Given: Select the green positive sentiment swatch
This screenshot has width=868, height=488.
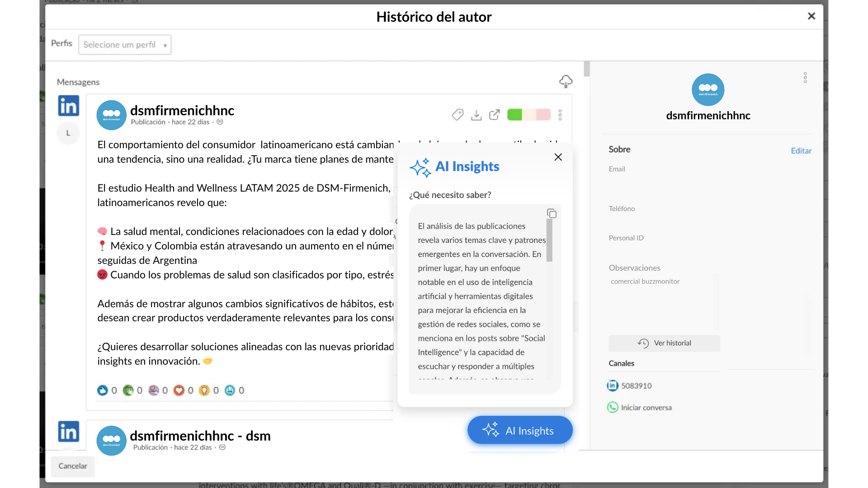Looking at the screenshot, I should [514, 115].
